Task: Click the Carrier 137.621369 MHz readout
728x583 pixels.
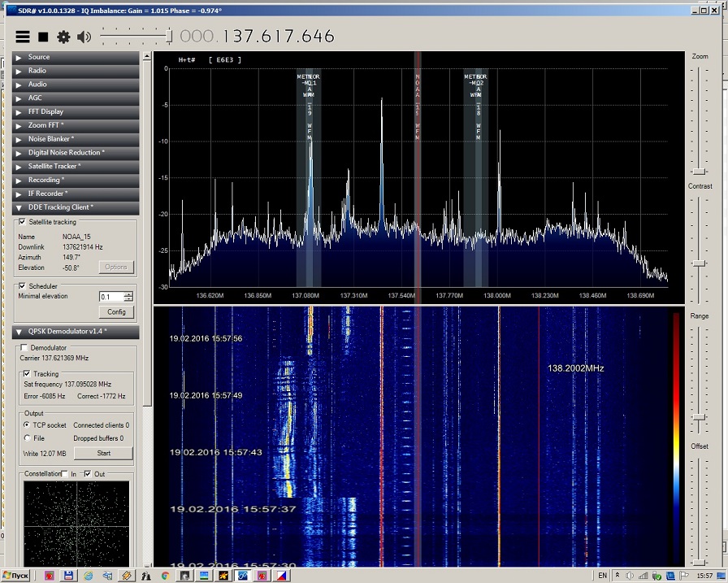Action: click(x=54, y=358)
